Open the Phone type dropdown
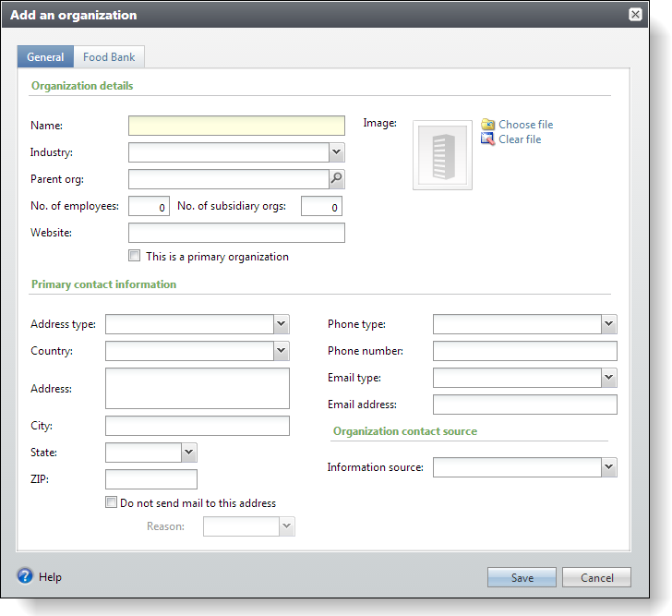This screenshot has width=672, height=616. coord(608,324)
